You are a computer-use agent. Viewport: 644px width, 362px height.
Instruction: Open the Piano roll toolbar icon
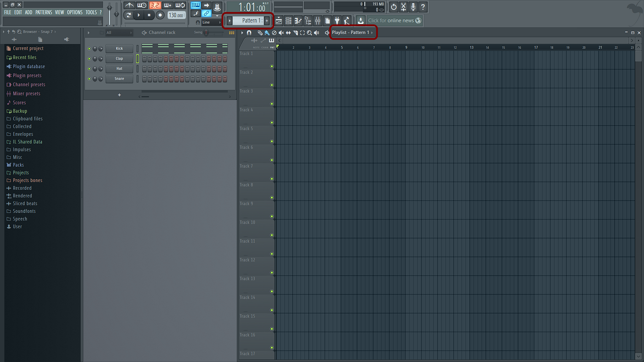click(299, 20)
